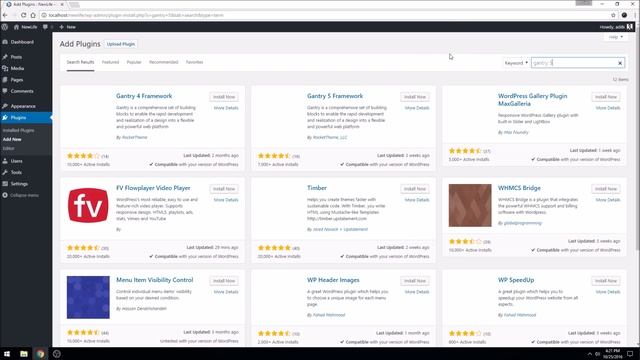Expand the Help dropdown tab
This screenshot has height=360, width=640.
[616, 37]
